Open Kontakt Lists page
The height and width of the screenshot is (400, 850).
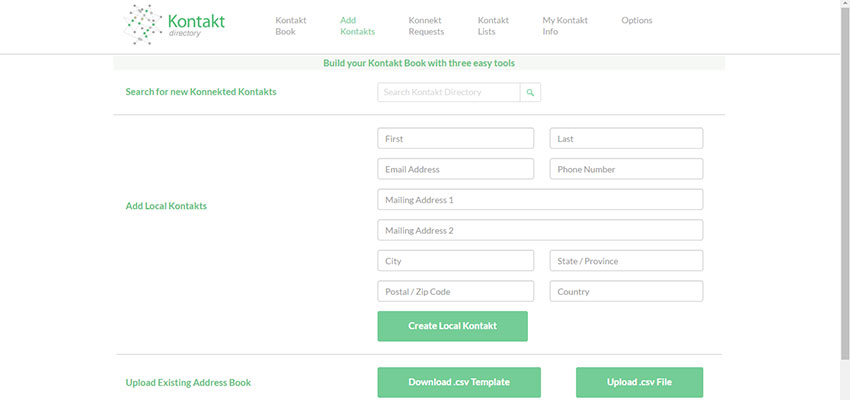[493, 26]
